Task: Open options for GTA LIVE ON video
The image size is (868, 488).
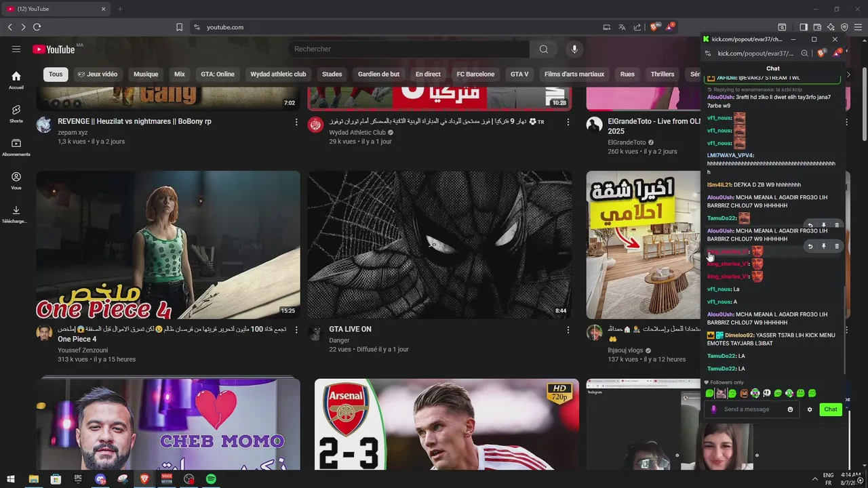Action: [568, 330]
